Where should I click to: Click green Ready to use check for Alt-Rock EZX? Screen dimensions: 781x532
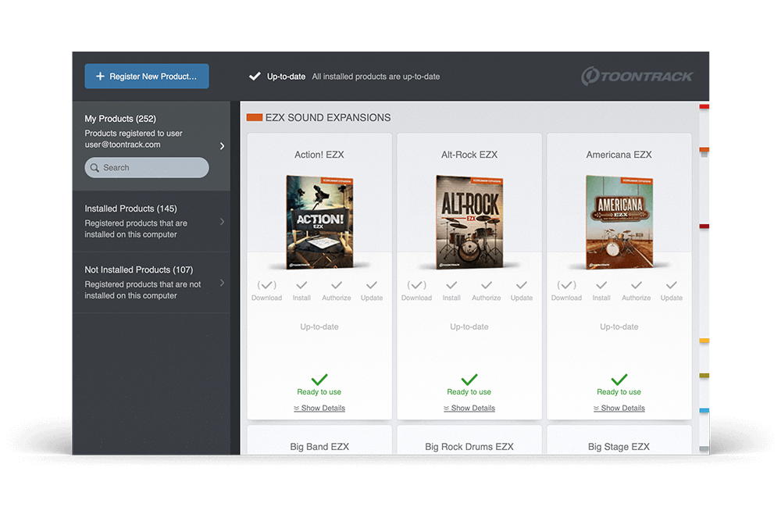click(469, 380)
